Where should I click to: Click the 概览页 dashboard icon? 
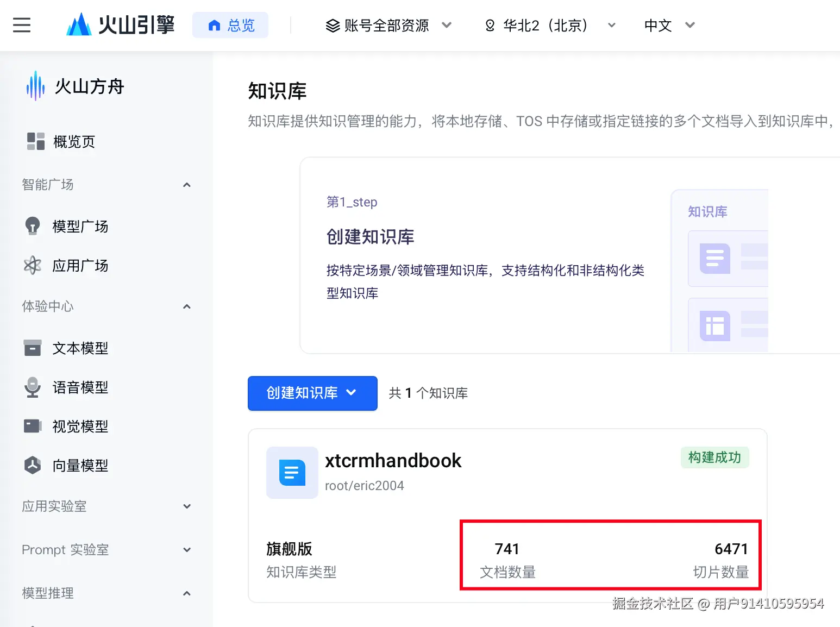pos(36,141)
